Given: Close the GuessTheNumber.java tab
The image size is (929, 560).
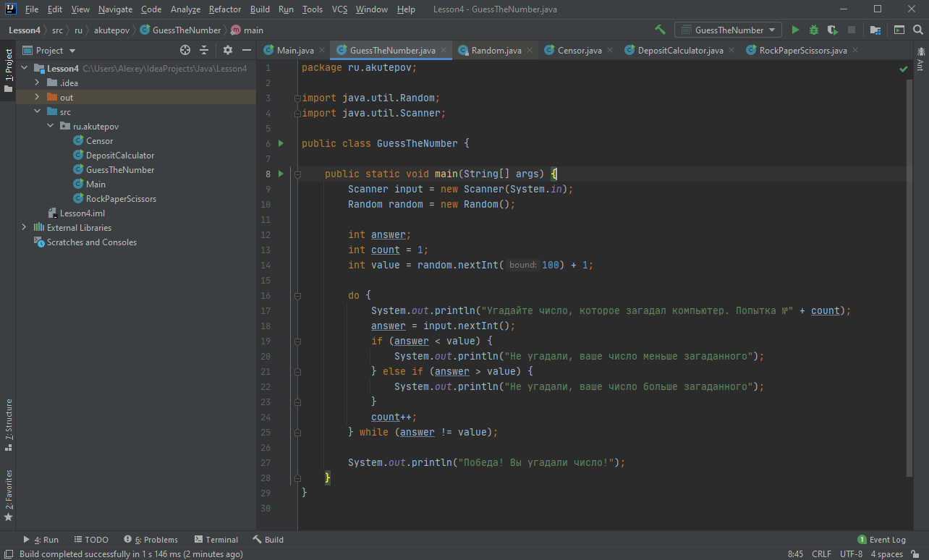Looking at the screenshot, I should click(x=444, y=50).
